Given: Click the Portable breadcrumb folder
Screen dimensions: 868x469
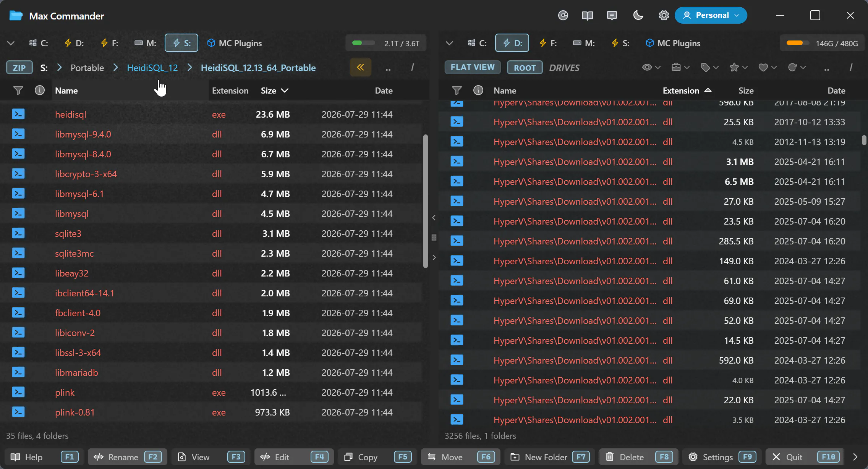Looking at the screenshot, I should 87,68.
